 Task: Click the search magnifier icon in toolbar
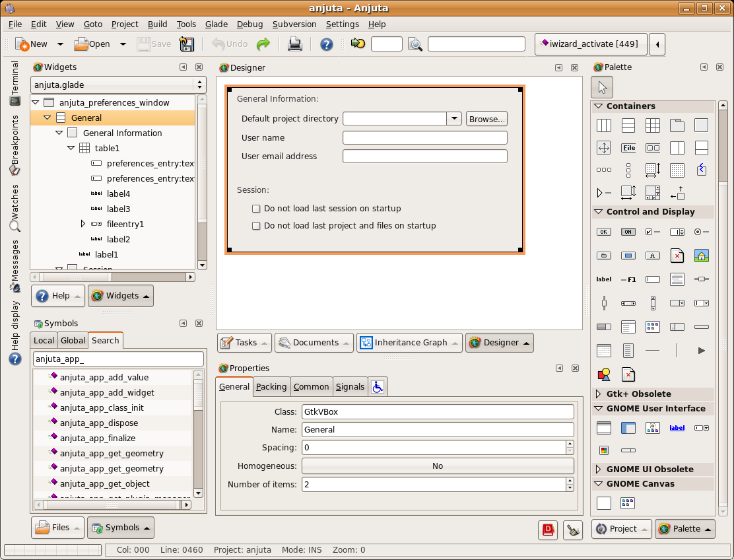click(415, 44)
